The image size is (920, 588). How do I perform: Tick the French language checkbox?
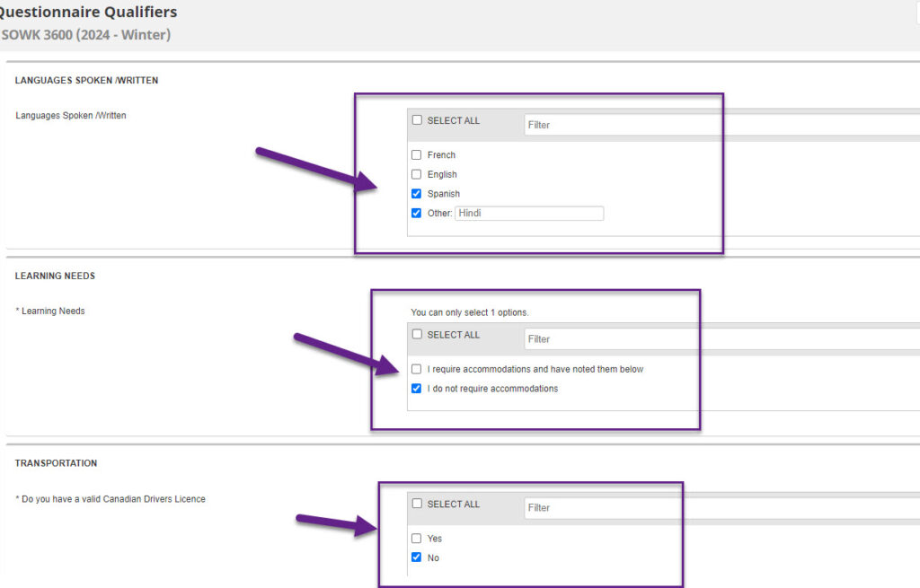pyautogui.click(x=416, y=155)
